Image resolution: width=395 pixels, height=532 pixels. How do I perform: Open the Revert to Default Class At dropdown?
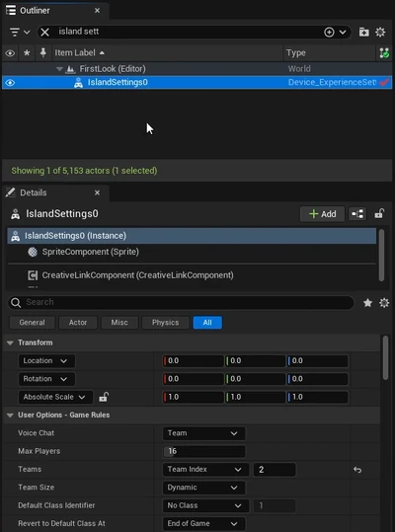(203, 523)
